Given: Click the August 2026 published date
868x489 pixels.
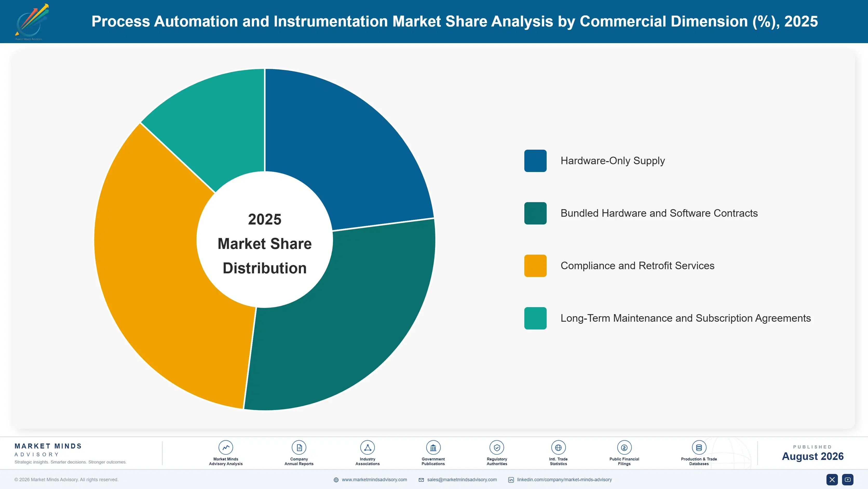Looking at the screenshot, I should tap(813, 456).
